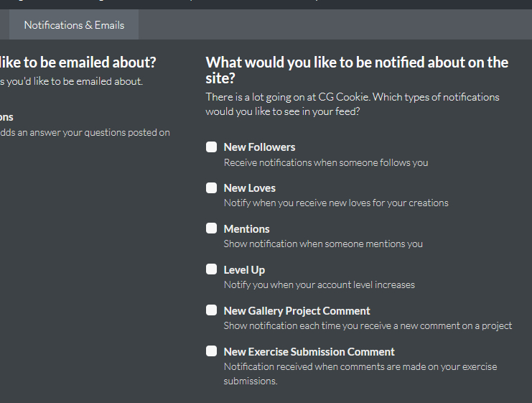This screenshot has width=532, height=403.
Task: Click the 'like to be emailed about?' heading
Action: pyautogui.click(x=78, y=62)
